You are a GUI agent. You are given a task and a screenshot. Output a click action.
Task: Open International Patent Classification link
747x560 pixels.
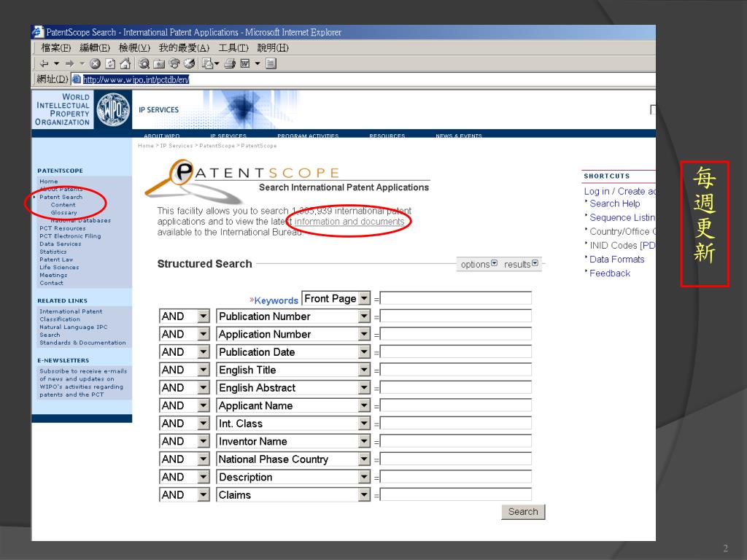click(71, 315)
